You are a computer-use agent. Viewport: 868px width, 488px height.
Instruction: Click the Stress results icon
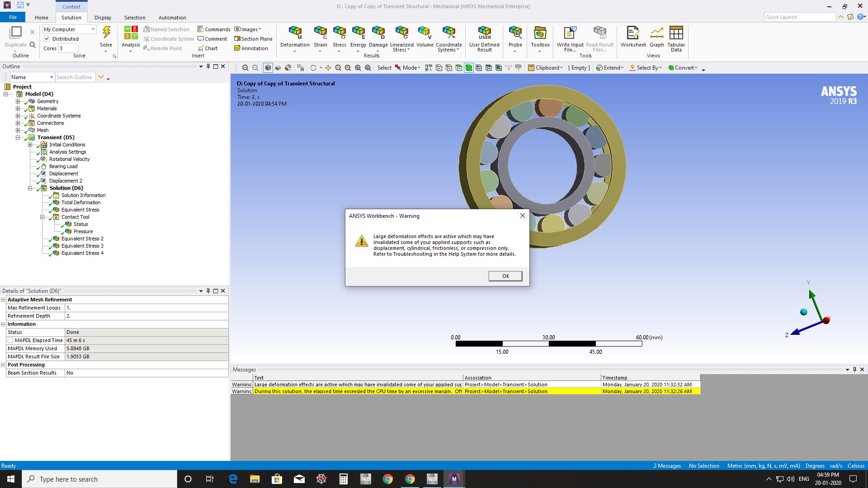[x=339, y=33]
